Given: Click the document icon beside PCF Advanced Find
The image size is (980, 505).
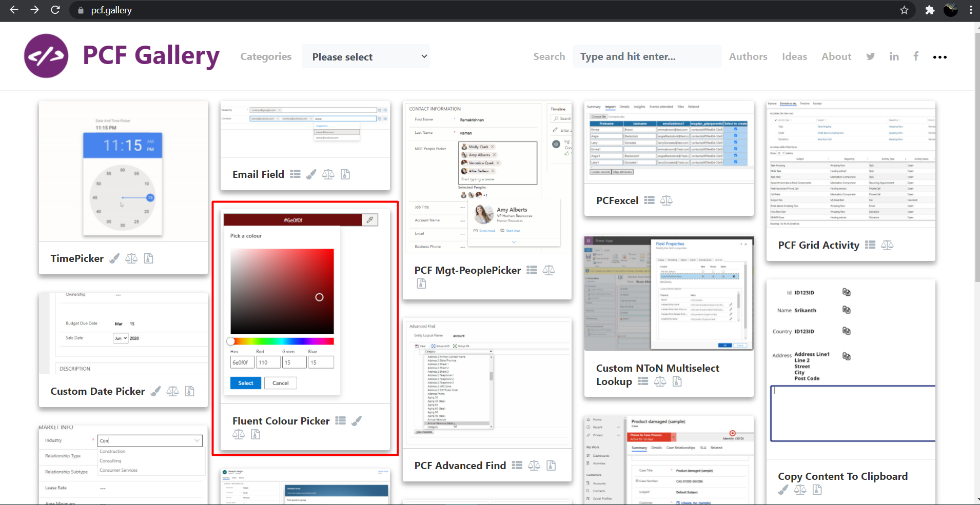Looking at the screenshot, I should pyautogui.click(x=551, y=466).
